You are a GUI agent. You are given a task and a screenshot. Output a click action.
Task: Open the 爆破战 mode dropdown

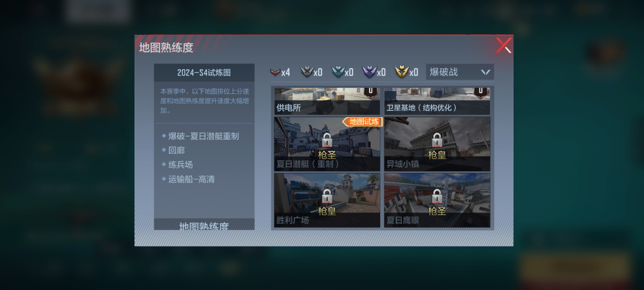(460, 72)
